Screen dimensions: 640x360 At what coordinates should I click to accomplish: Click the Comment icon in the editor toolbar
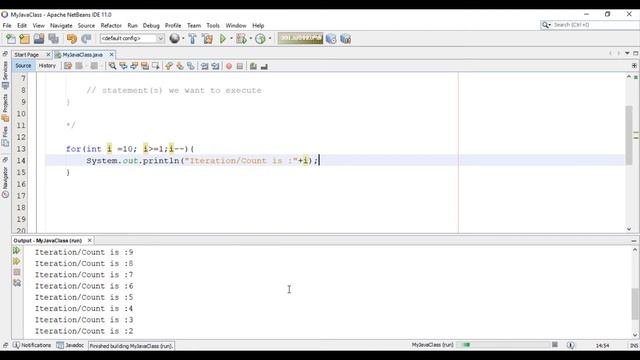253,66
